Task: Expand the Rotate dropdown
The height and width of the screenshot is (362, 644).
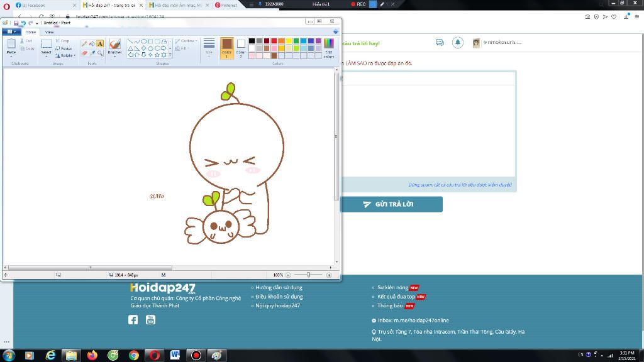Action: click(65, 55)
